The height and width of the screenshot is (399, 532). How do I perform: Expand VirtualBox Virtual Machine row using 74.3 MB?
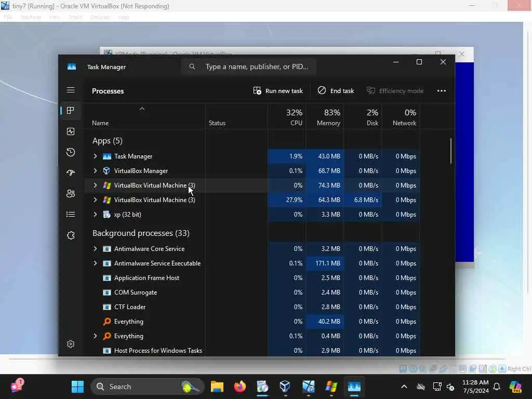(95, 185)
